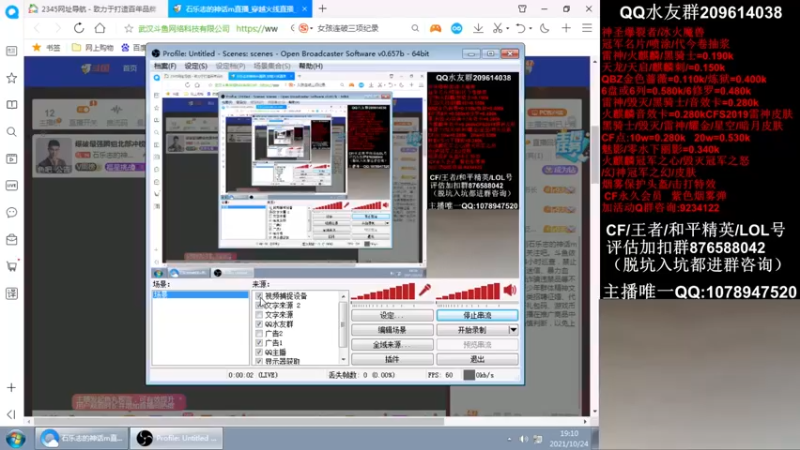Image resolution: width=800 pixels, height=450 pixels.
Task: Click the 设定... button in OBS
Action: pyautogui.click(x=392, y=315)
